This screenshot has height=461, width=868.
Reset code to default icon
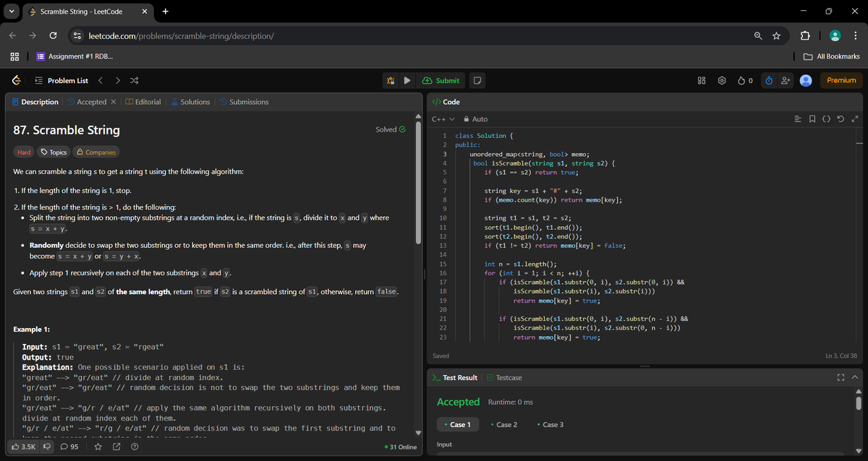coord(841,119)
